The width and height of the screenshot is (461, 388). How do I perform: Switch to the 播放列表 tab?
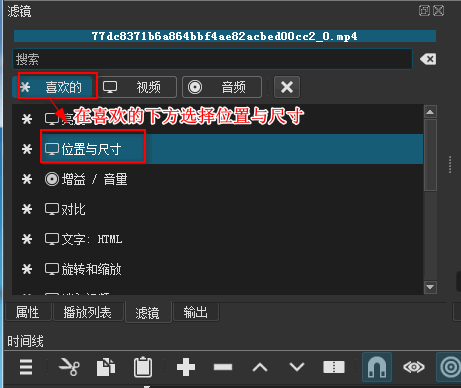[x=88, y=312]
